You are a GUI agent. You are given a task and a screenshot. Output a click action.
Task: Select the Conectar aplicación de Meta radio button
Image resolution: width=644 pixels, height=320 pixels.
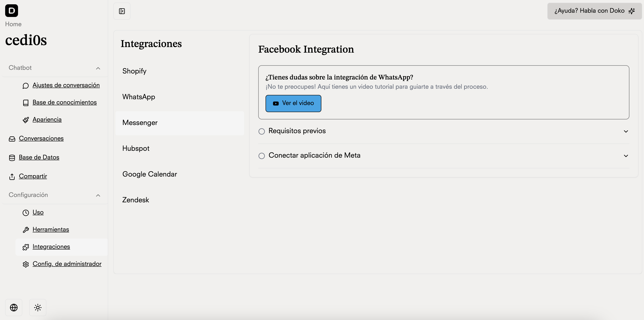(x=261, y=156)
